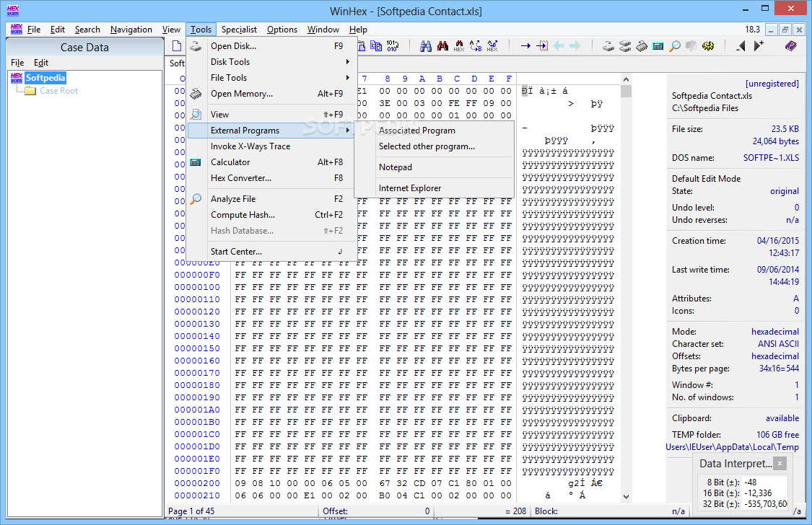
Task: Open the Case Data Edit menu
Action: point(41,63)
